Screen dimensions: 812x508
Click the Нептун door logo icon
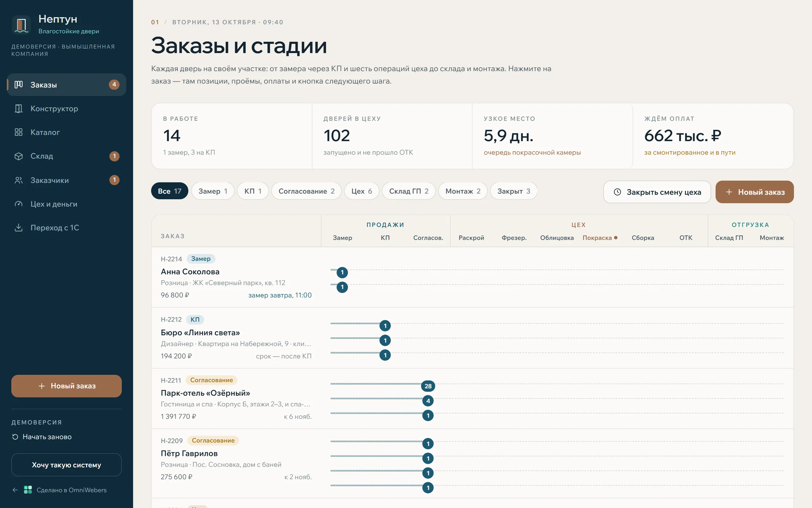(x=22, y=24)
